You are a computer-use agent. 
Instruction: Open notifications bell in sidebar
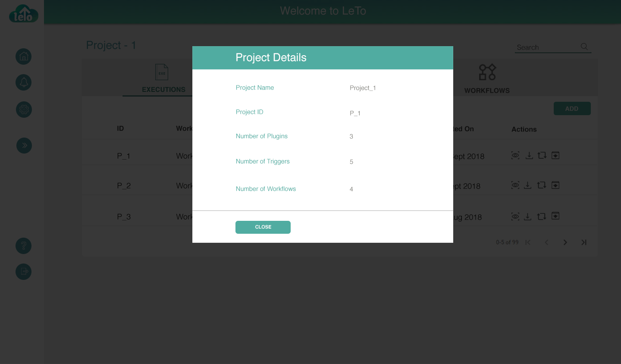click(x=24, y=82)
